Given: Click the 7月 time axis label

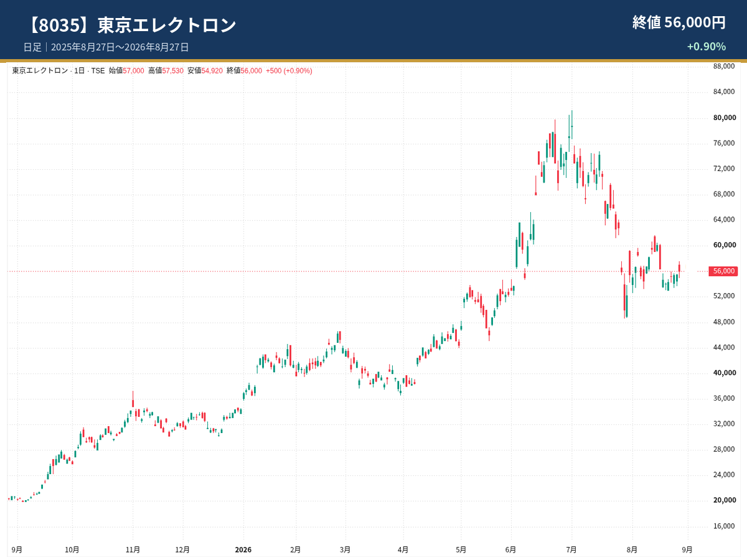Looking at the screenshot, I should 571,550.
